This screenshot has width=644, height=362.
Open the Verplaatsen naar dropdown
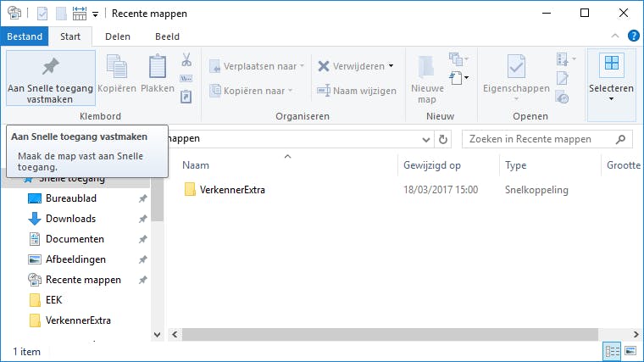[x=259, y=66]
